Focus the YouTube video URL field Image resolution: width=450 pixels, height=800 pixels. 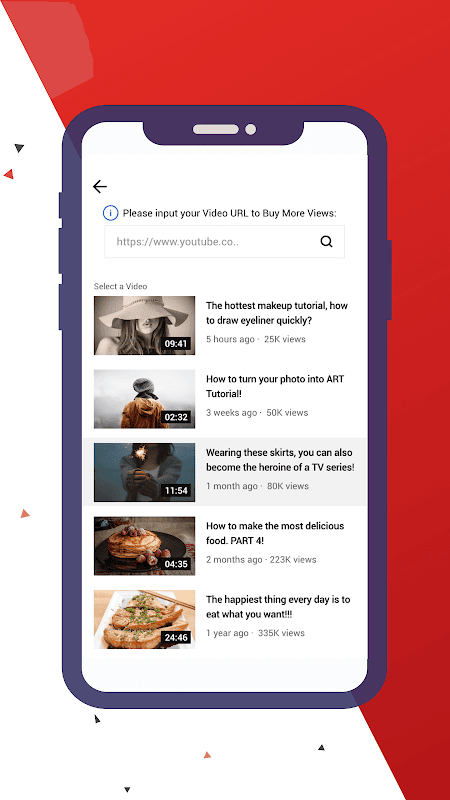tap(224, 241)
